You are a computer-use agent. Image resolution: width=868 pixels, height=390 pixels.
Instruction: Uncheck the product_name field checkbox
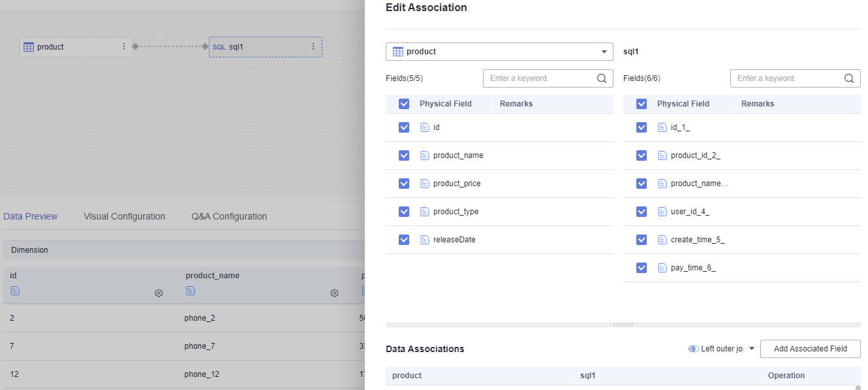coord(404,155)
